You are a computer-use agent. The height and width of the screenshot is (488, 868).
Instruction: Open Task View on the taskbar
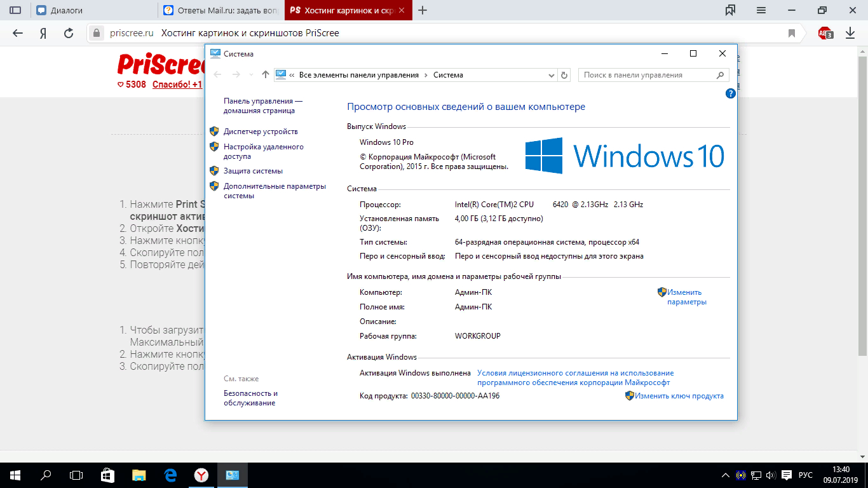[76, 475]
